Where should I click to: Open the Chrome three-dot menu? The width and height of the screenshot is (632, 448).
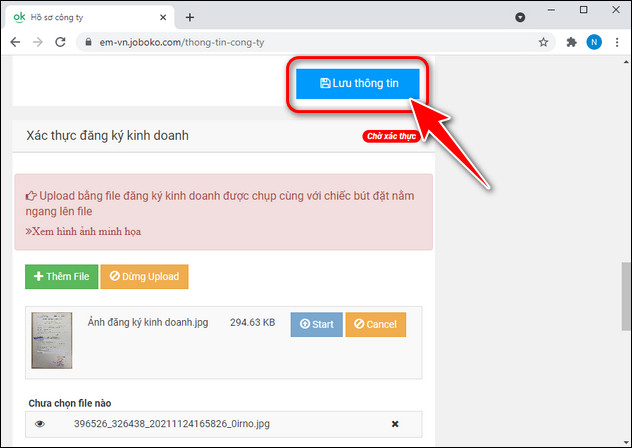point(617,42)
